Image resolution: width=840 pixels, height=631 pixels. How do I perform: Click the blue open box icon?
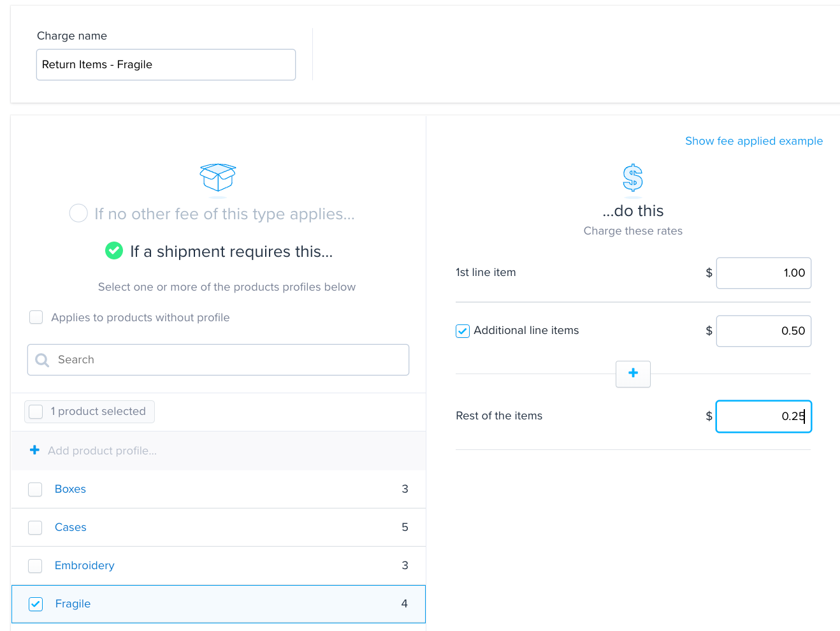tap(218, 177)
